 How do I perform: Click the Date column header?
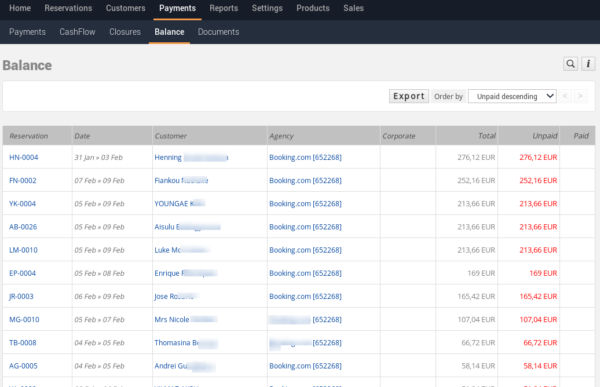82,136
